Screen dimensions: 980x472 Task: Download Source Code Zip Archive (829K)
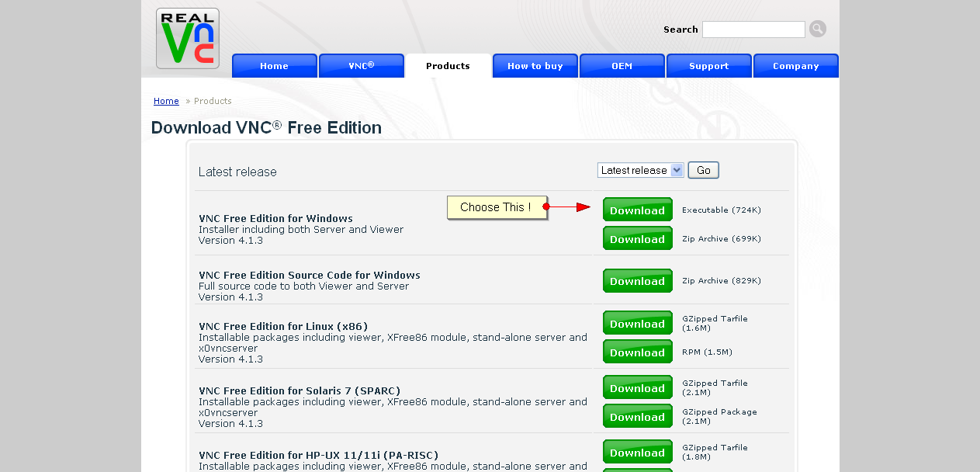[638, 280]
